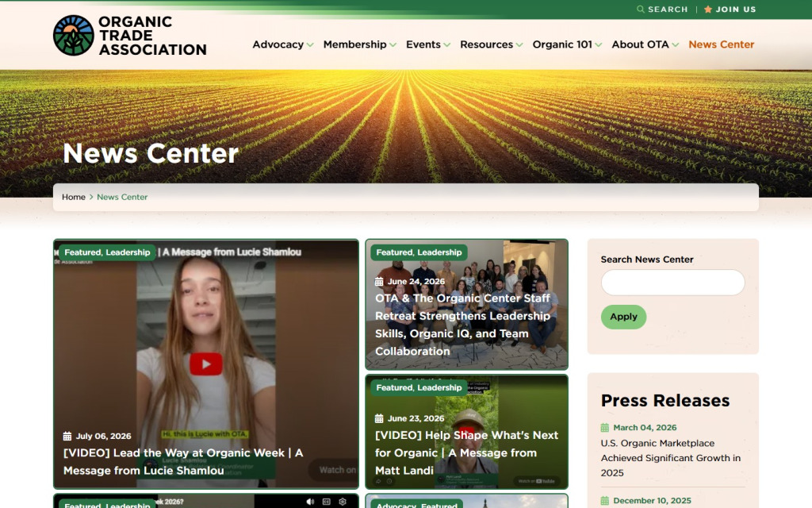The width and height of the screenshot is (812, 508).
Task: Expand the Advocacy dropdown chevron
Action: pyautogui.click(x=310, y=45)
